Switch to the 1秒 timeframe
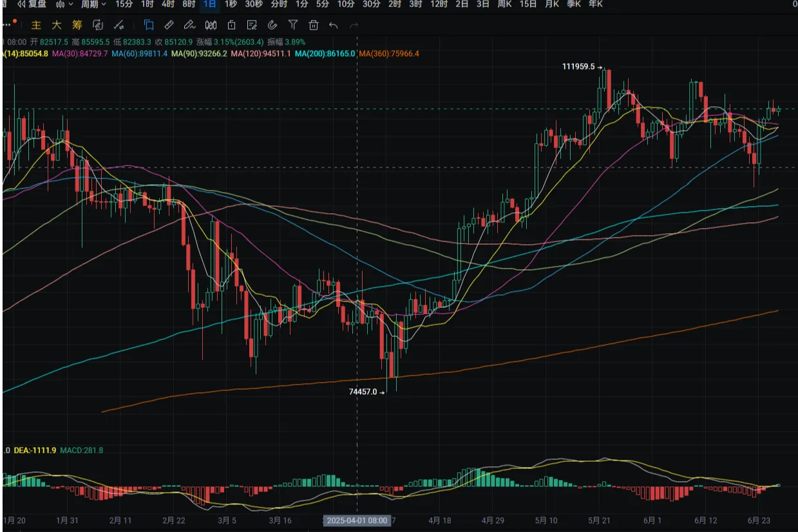Screen dimensions: 798x532 coord(231,4)
